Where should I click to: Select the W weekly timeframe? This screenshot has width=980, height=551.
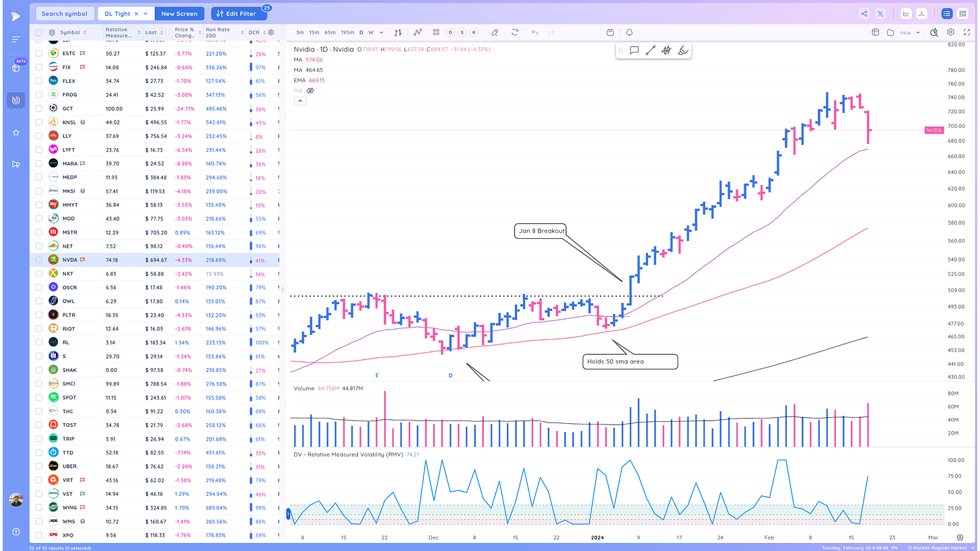[x=371, y=32]
